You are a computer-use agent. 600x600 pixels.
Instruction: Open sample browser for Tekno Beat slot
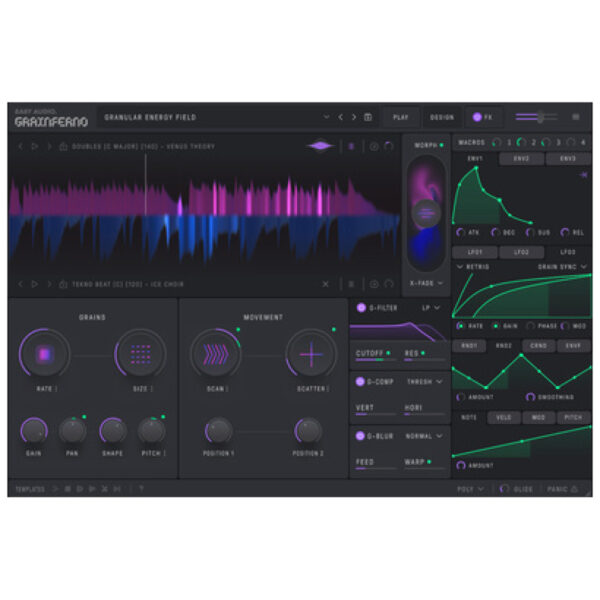coord(63,284)
